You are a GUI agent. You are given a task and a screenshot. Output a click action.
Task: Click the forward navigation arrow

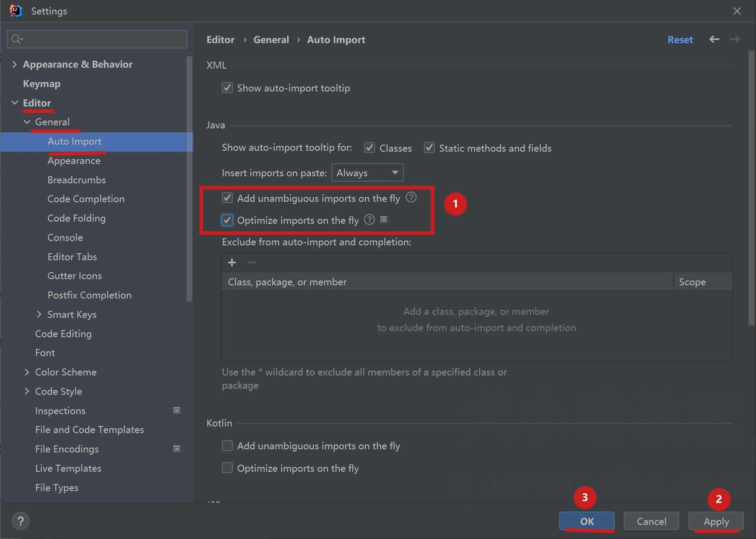(734, 39)
